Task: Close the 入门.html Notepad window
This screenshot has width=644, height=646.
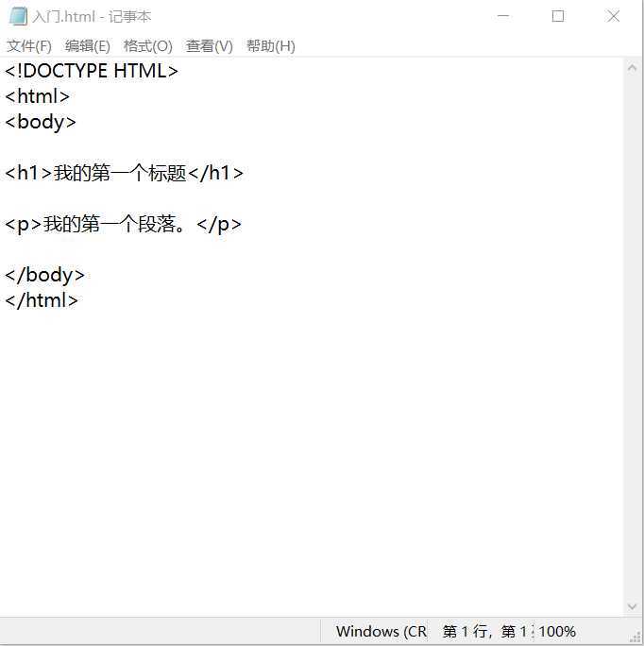Action: tap(613, 16)
